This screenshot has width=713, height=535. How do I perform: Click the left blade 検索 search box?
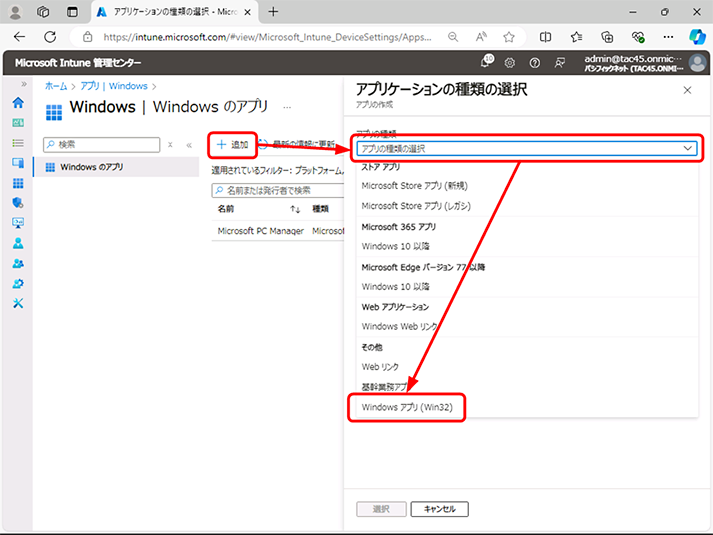[101, 145]
